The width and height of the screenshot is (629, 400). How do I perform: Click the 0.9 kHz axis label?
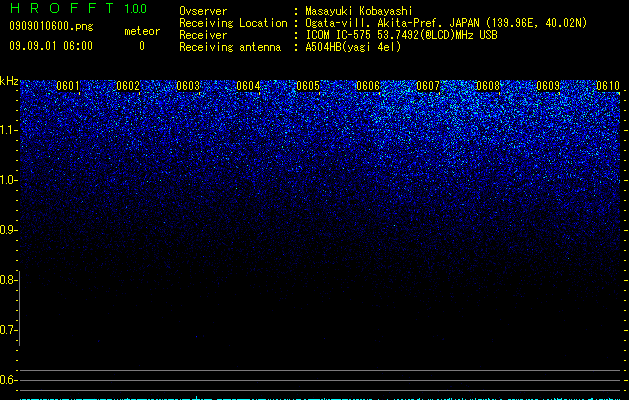8,230
